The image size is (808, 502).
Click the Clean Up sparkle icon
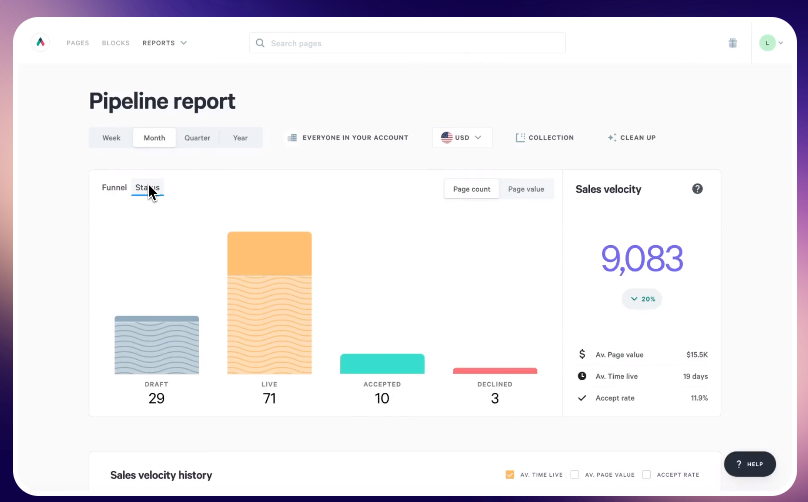(611, 137)
